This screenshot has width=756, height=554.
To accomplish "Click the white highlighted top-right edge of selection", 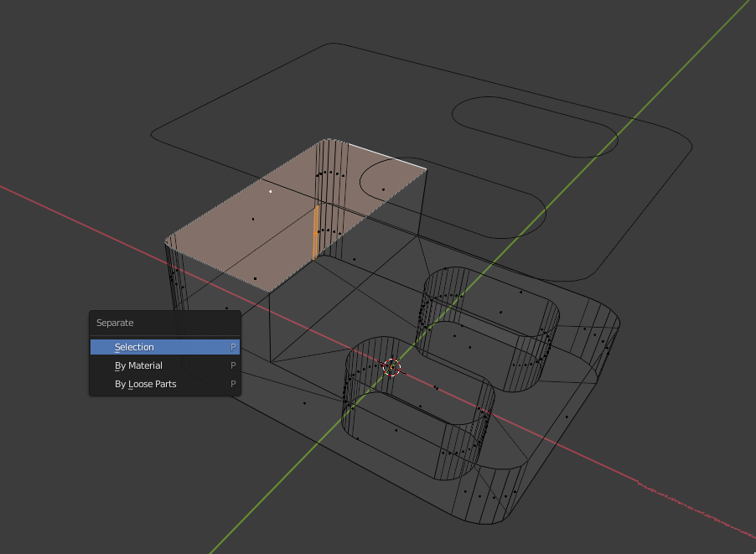I will [386, 155].
